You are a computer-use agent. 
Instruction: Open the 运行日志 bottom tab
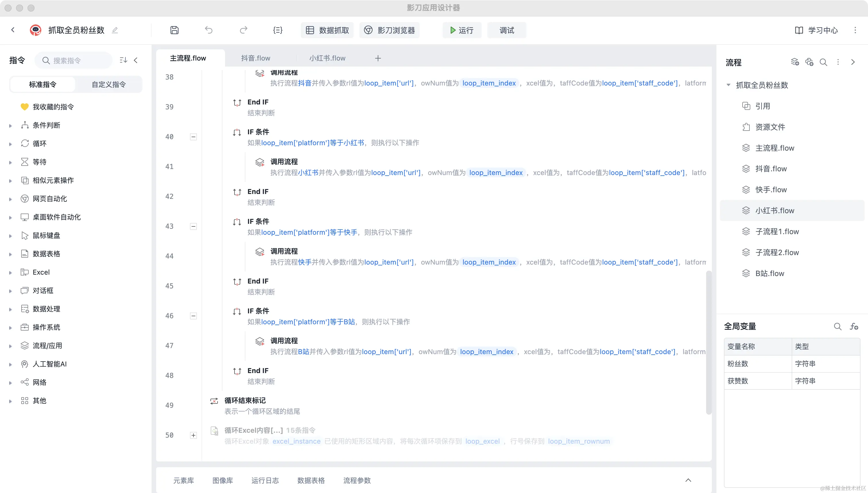tap(265, 480)
